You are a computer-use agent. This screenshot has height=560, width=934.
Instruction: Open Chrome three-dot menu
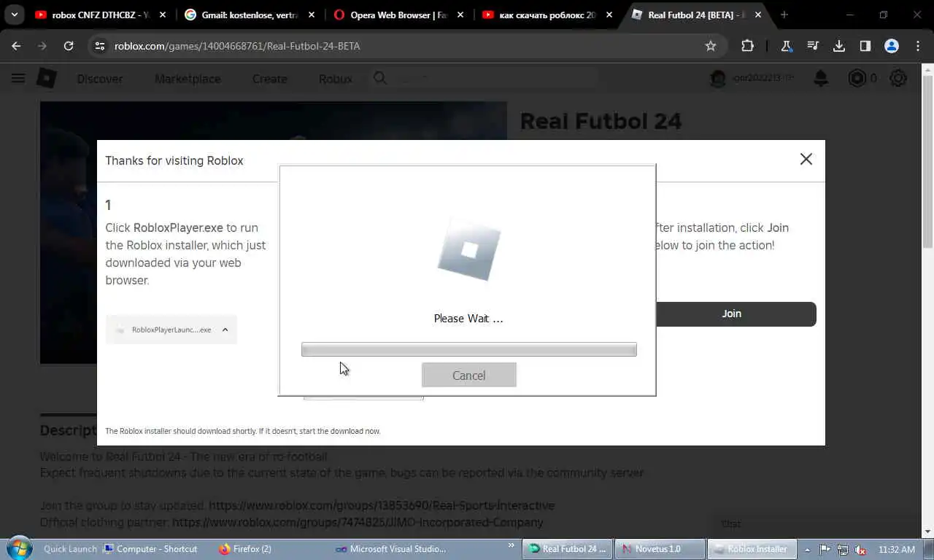coord(918,46)
